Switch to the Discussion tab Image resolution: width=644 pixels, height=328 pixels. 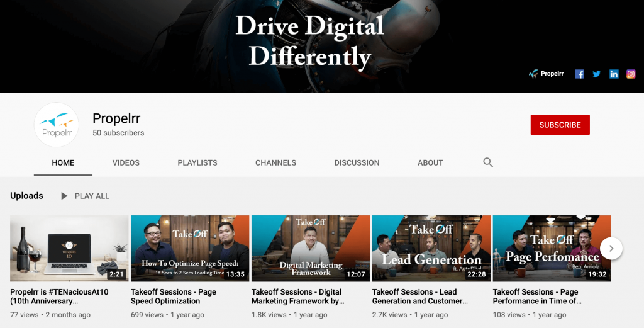point(357,163)
